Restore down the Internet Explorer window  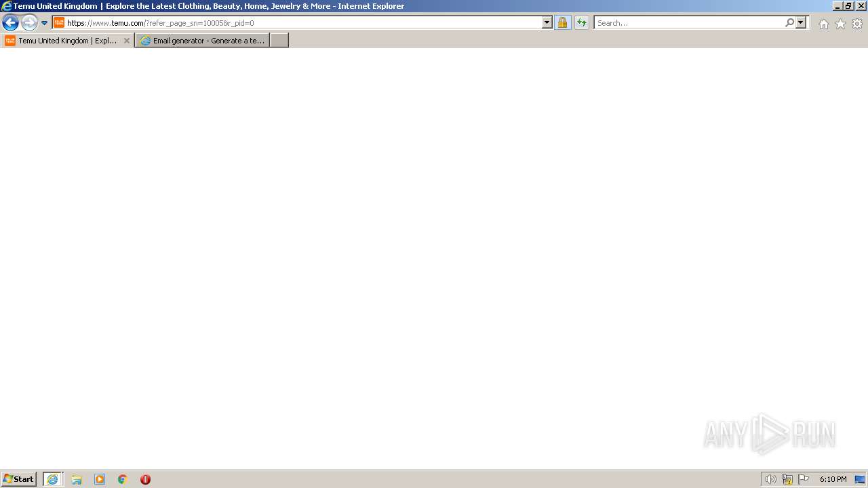(848, 6)
